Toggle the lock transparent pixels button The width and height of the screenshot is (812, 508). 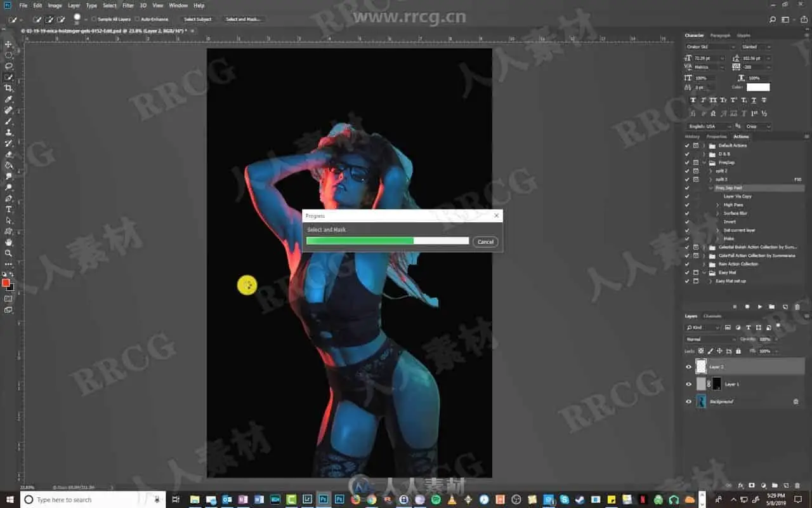click(x=701, y=351)
